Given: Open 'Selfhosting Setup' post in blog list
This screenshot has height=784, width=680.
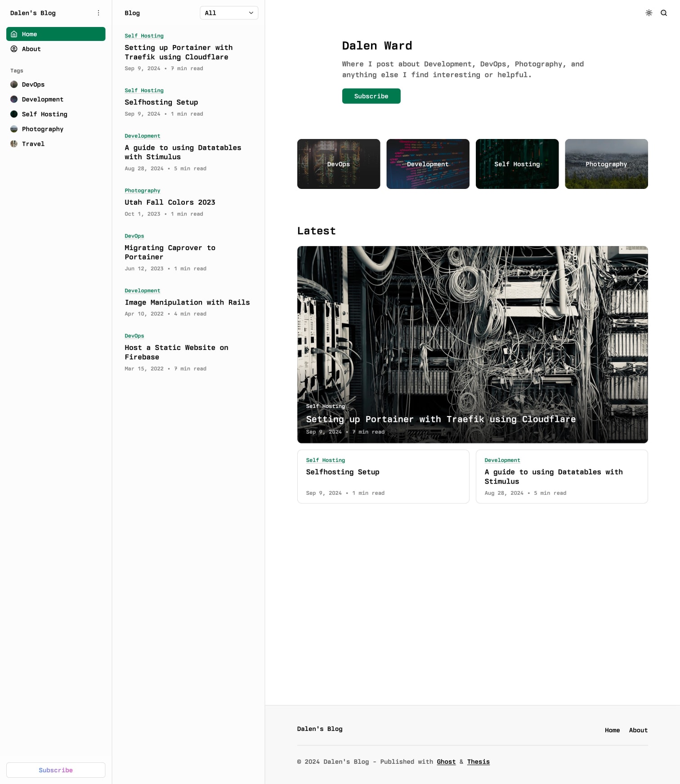Looking at the screenshot, I should tap(161, 102).
